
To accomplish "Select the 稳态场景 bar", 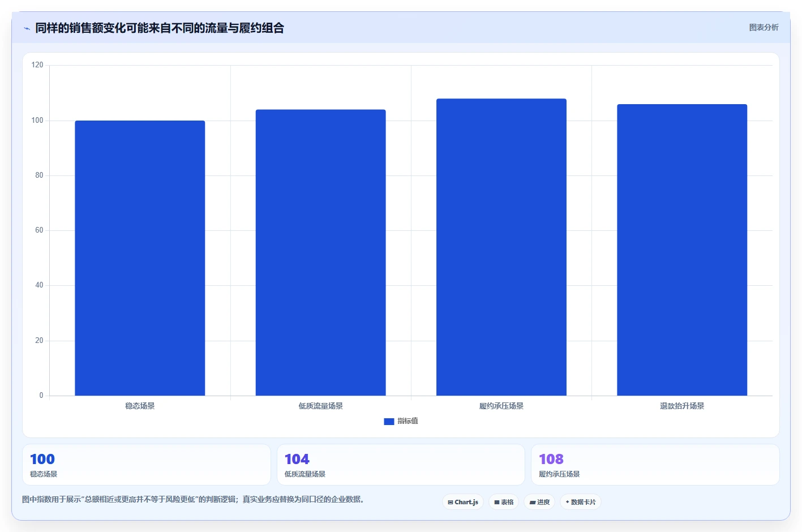I will 140,258.
